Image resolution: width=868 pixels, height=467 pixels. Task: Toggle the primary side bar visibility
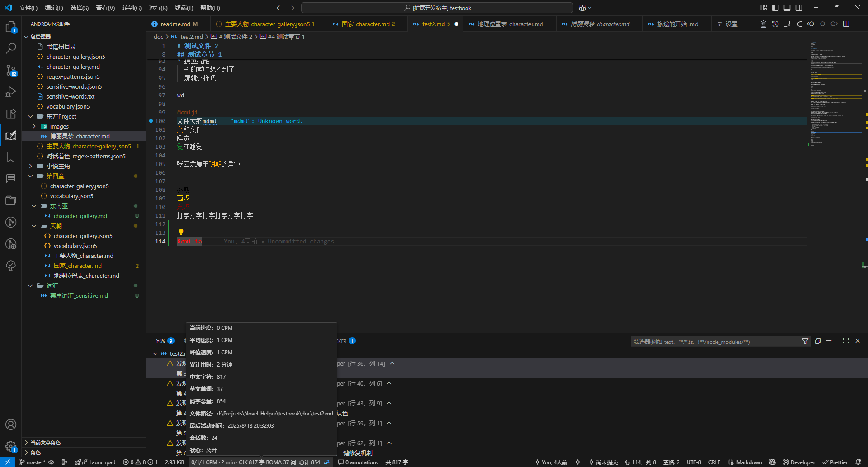775,8
